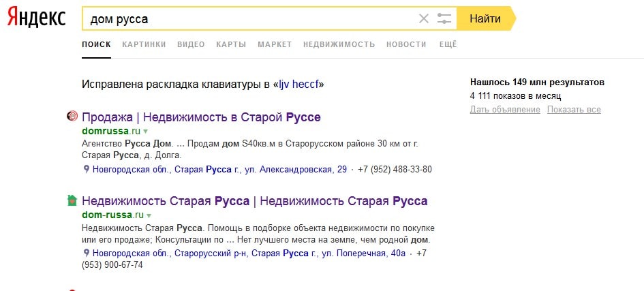Viewport: 644px width, 291px height.
Task: Expand the dropdown arrow next to domrussa.ru
Action: point(146,130)
